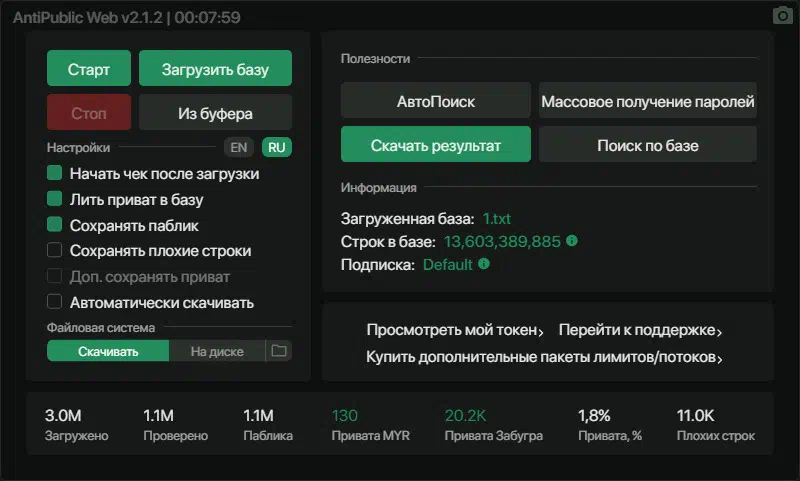The width and height of the screenshot is (800, 481).
Task: Toggle Начать чек после загрузки checkbox
Action: click(x=55, y=173)
